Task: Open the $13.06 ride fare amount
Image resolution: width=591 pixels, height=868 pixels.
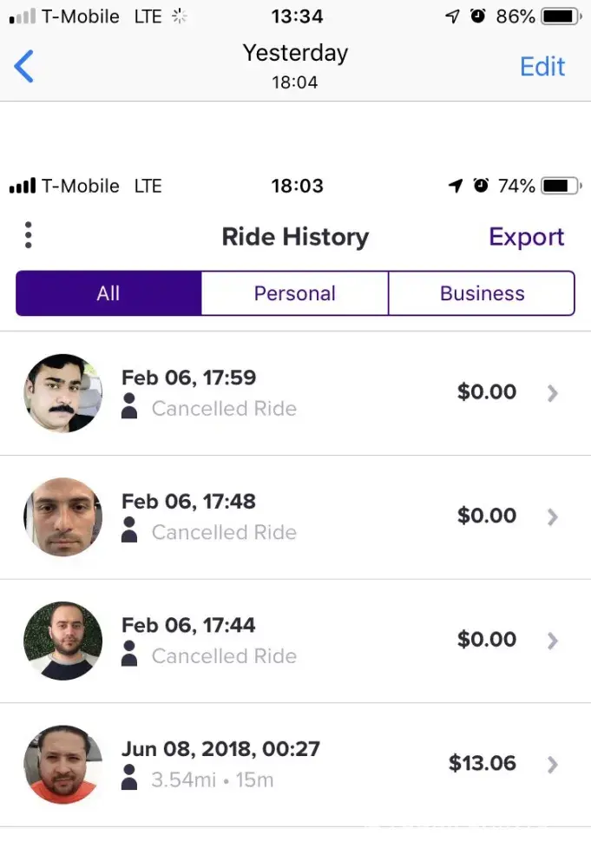Action: [482, 764]
